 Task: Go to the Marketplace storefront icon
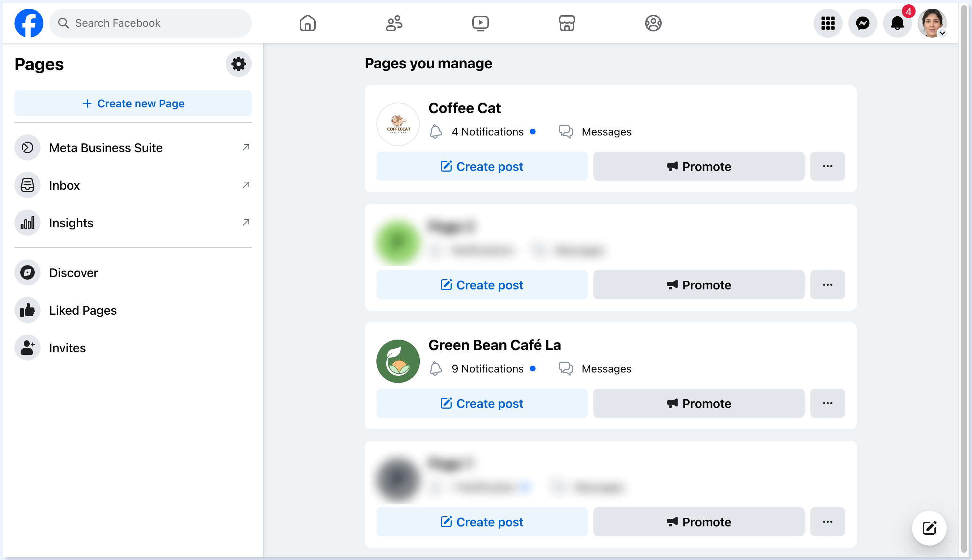(567, 23)
